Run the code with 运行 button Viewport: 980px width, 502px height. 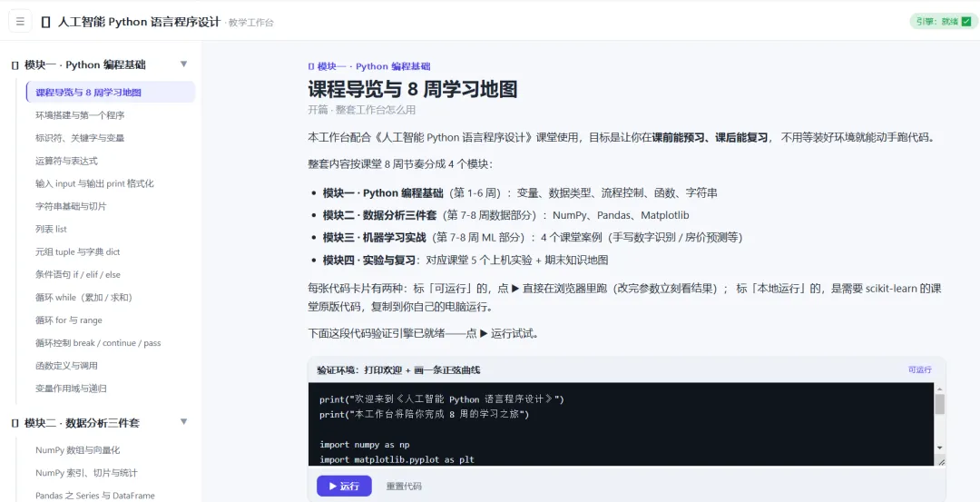pos(345,486)
